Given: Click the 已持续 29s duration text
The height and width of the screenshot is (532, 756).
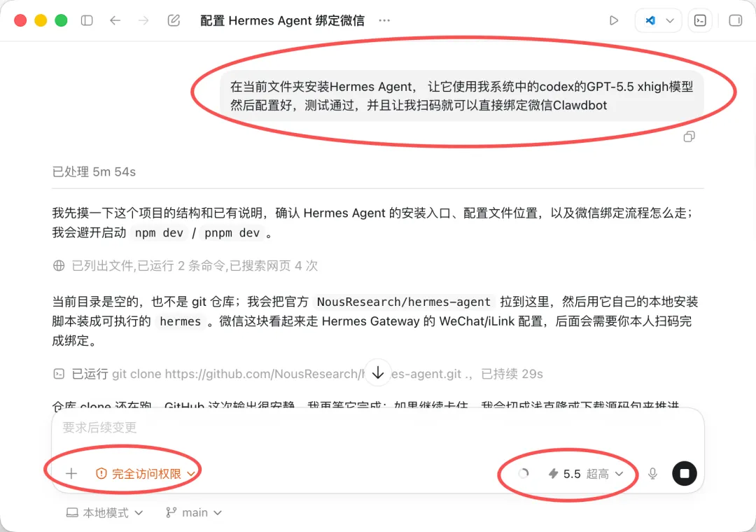Looking at the screenshot, I should click(x=512, y=374).
